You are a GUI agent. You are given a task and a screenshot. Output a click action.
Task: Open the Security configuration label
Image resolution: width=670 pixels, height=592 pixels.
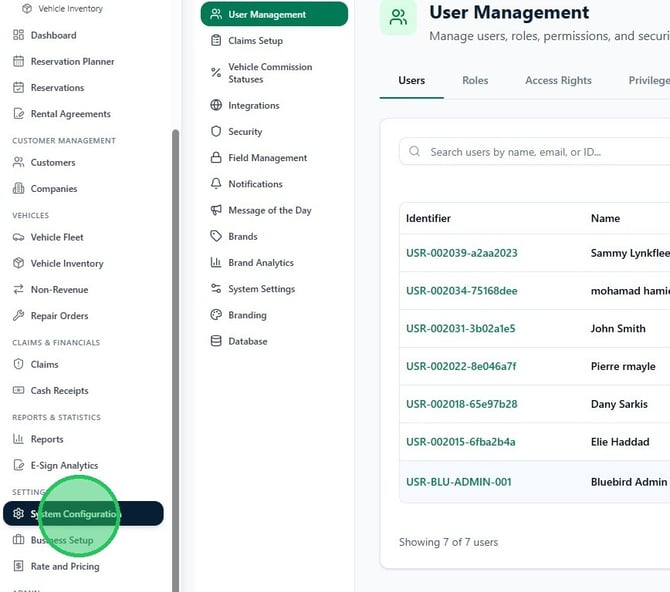(245, 132)
